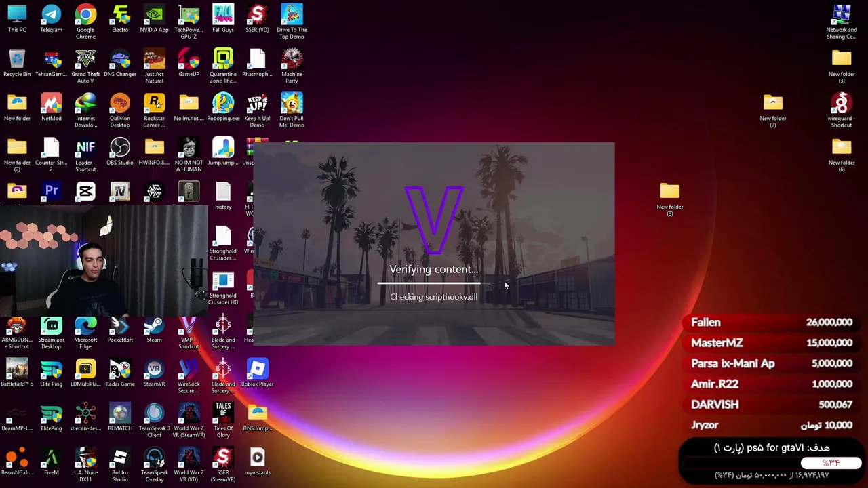Image resolution: width=868 pixels, height=488 pixels.
Task: Select the New folder (3) icon
Action: [x=842, y=66]
